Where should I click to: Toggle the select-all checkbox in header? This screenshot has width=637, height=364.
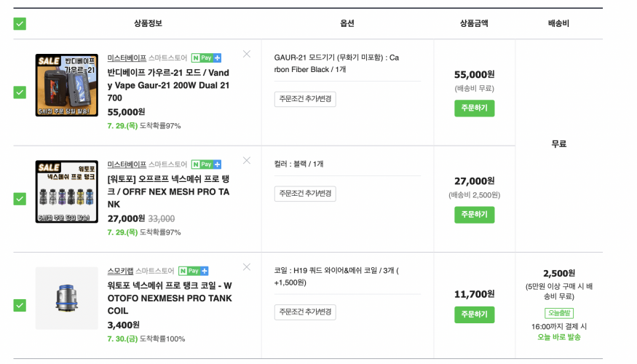pyautogui.click(x=20, y=23)
